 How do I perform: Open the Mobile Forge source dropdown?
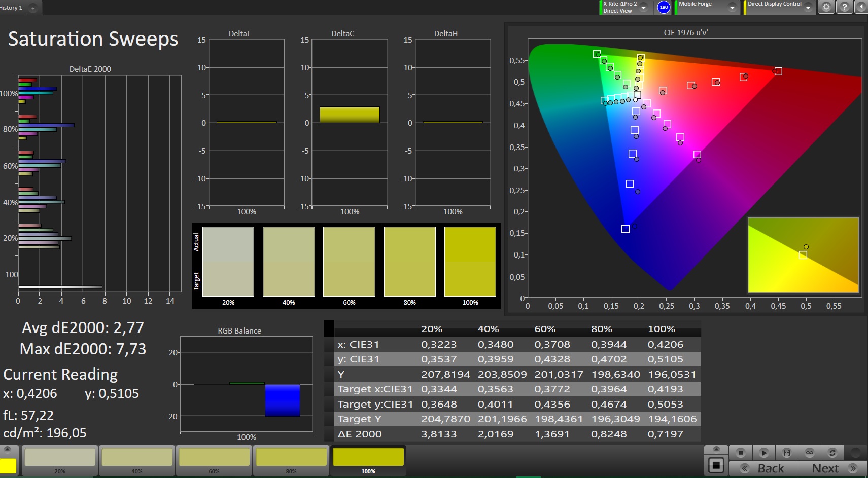coord(732,7)
